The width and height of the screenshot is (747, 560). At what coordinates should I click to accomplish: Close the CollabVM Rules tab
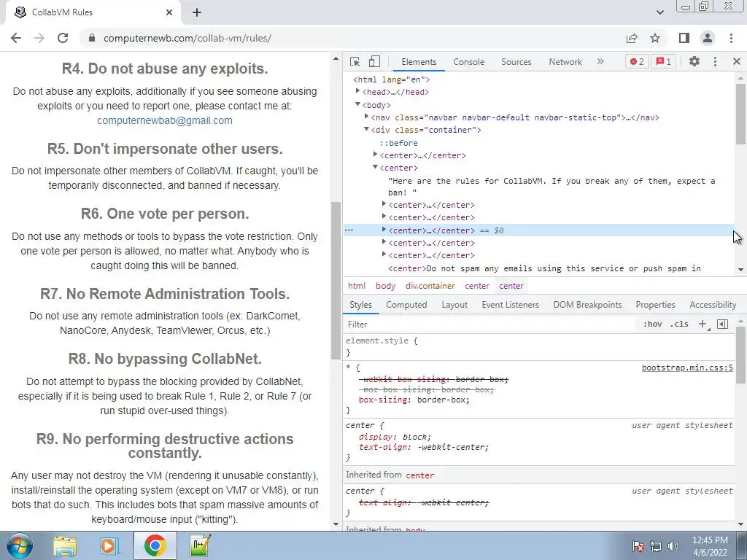[x=169, y=12]
